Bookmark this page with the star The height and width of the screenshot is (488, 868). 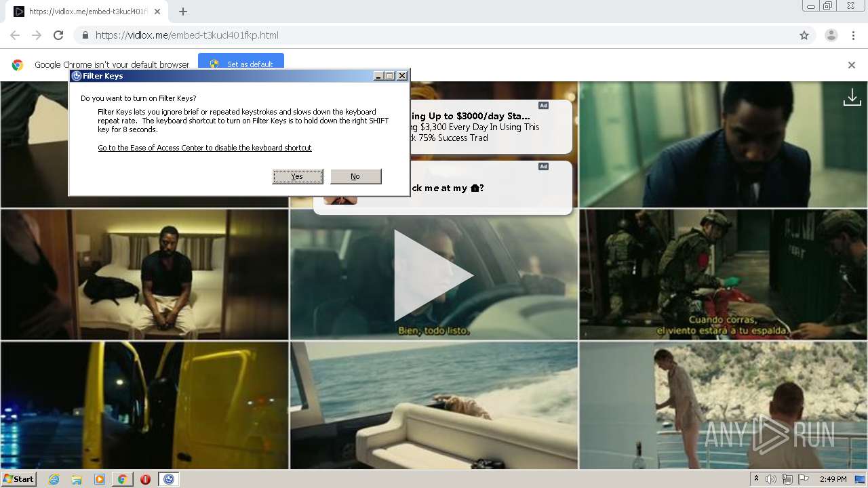click(804, 35)
